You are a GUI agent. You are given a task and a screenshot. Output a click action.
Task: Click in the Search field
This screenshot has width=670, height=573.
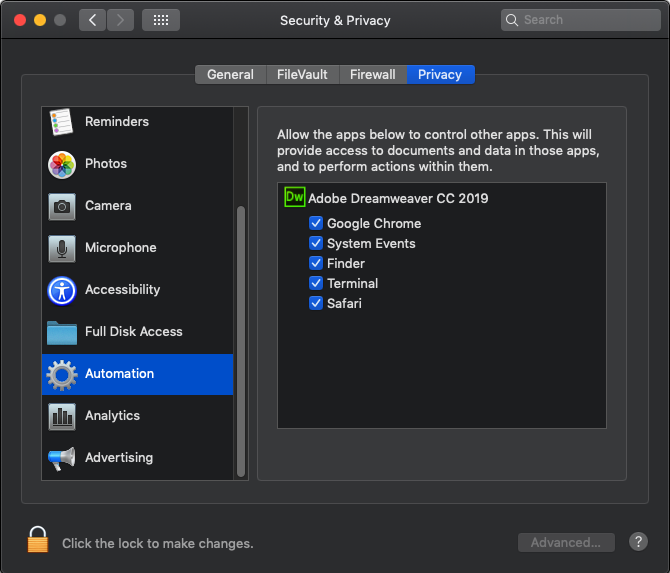(581, 20)
